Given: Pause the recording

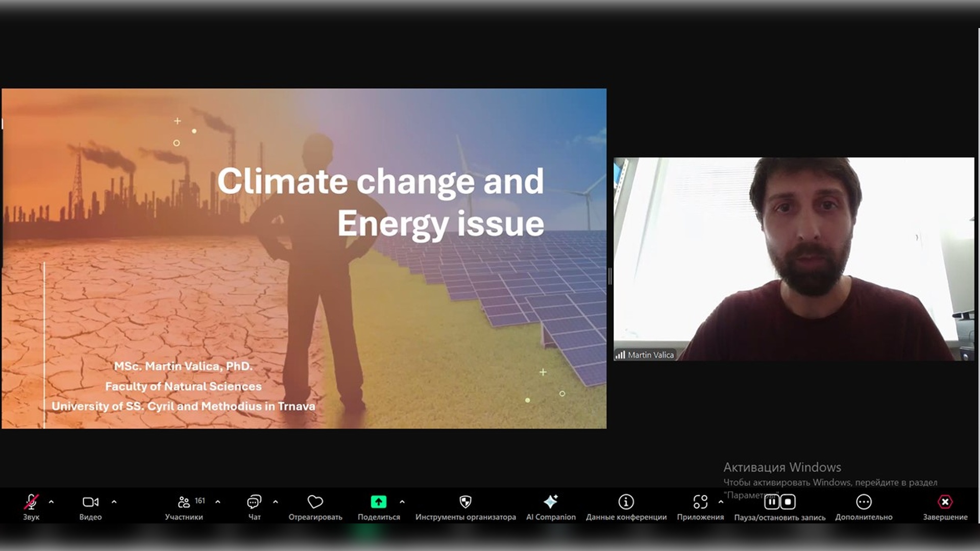Looking at the screenshot, I should (x=771, y=502).
